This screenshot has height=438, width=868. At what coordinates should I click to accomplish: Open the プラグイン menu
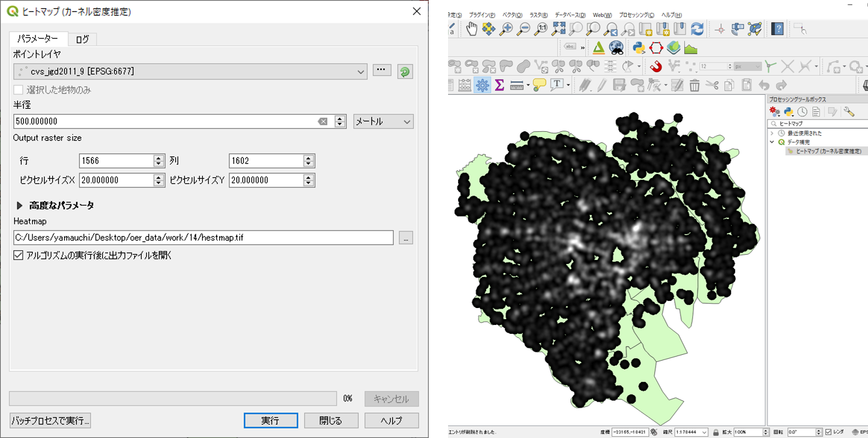click(482, 15)
